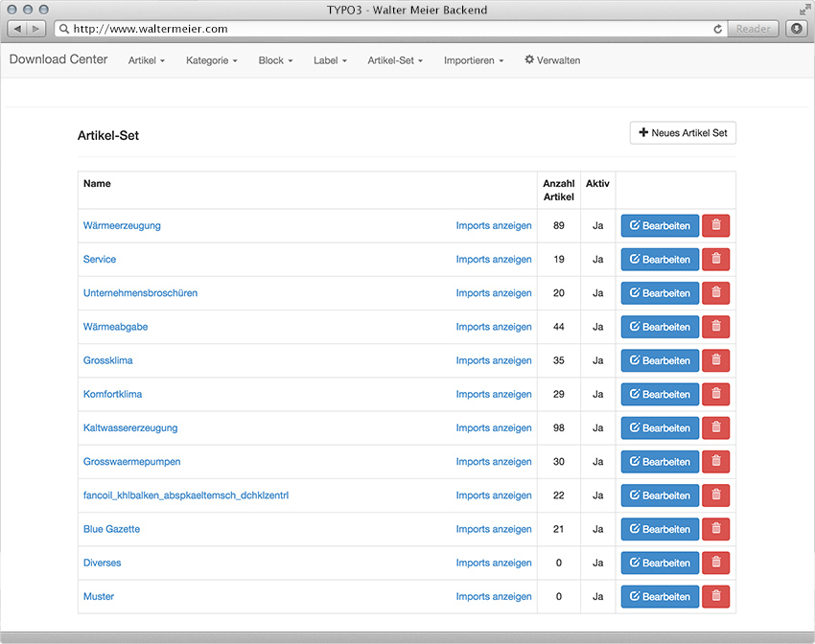Focus the browser address field

(390, 29)
